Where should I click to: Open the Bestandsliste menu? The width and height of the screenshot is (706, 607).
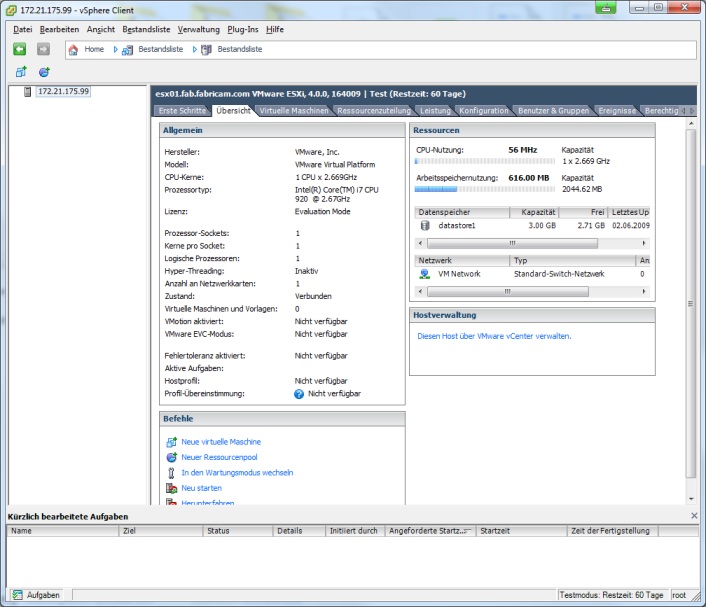[x=146, y=29]
